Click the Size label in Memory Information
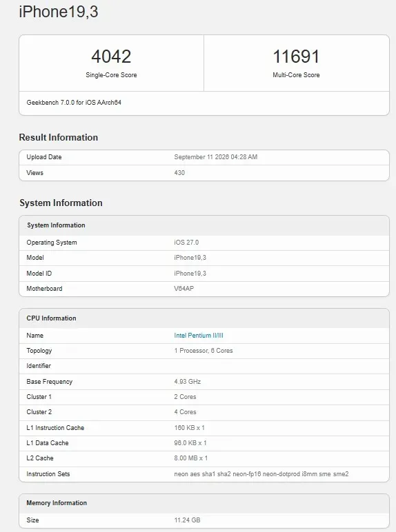396x532 pixels. [x=32, y=520]
